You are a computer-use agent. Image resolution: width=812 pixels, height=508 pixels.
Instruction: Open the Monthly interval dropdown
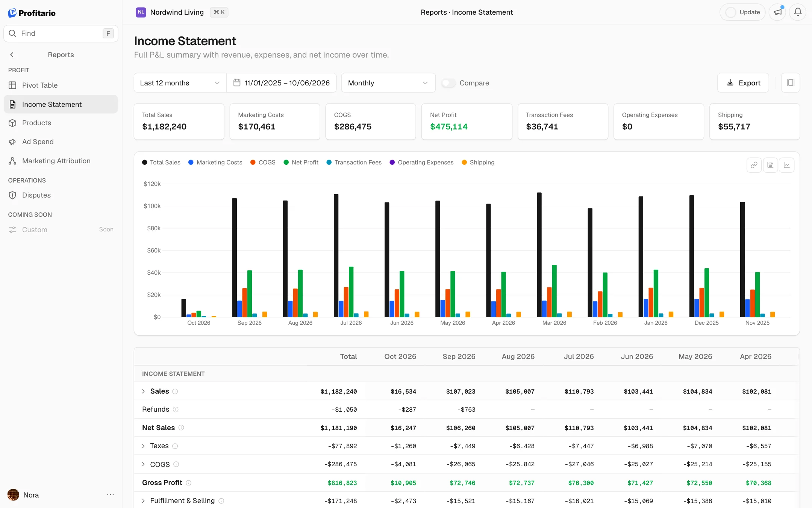click(388, 83)
